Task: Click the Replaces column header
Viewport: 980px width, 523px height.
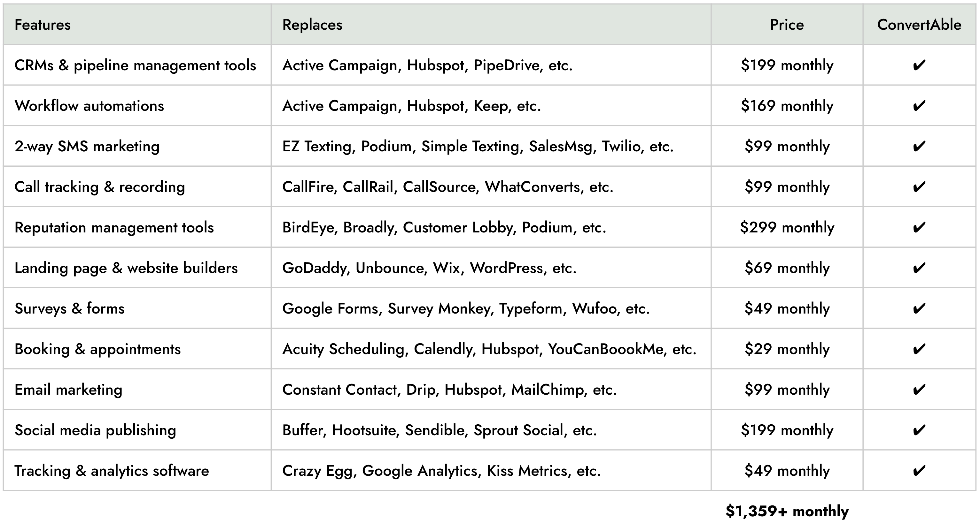Action: [312, 25]
